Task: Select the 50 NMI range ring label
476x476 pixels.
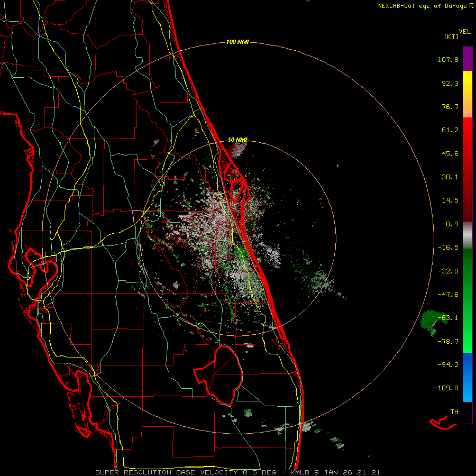Action: [237, 140]
